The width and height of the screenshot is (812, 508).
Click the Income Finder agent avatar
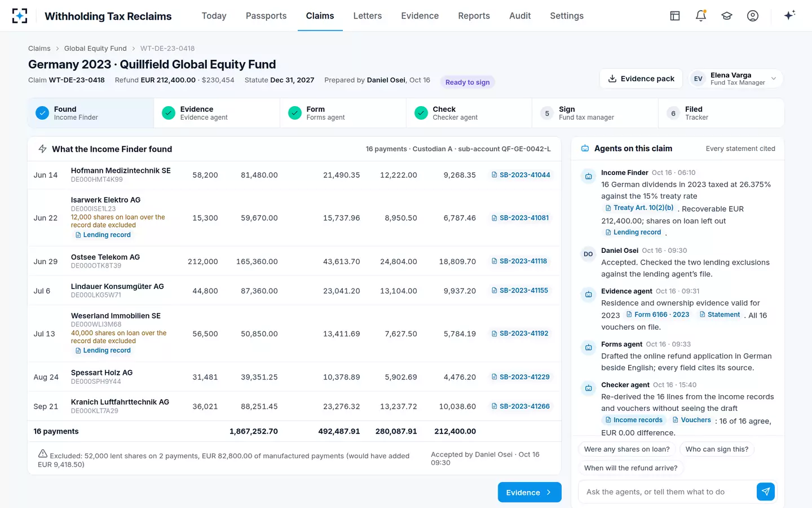pos(588,176)
